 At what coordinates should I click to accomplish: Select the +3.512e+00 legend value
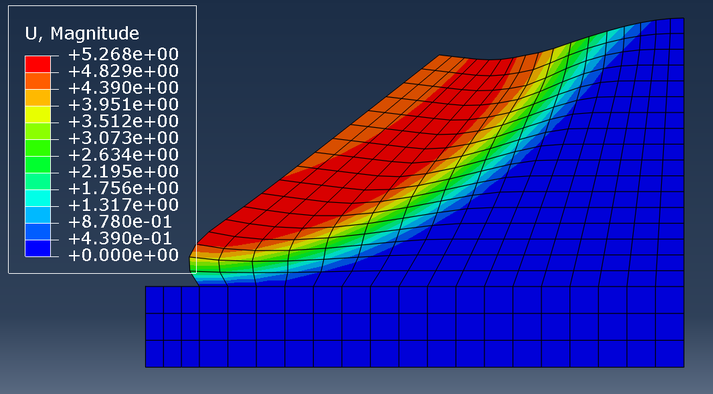[123, 121]
